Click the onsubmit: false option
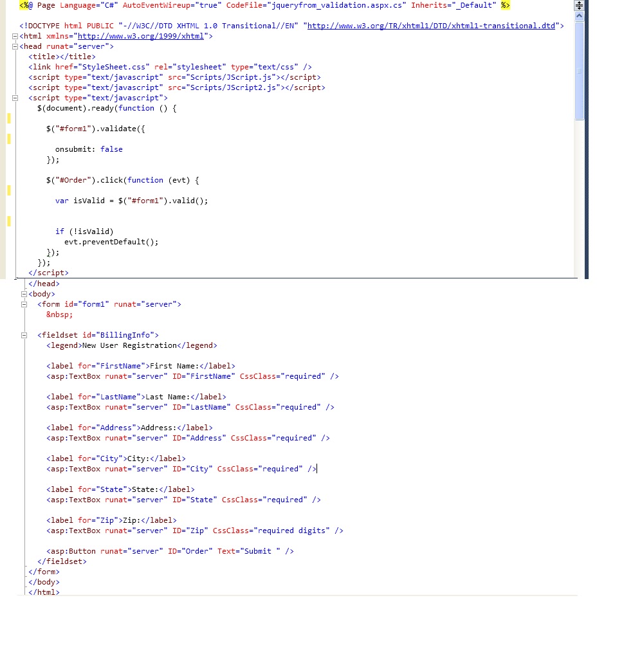 click(89, 149)
